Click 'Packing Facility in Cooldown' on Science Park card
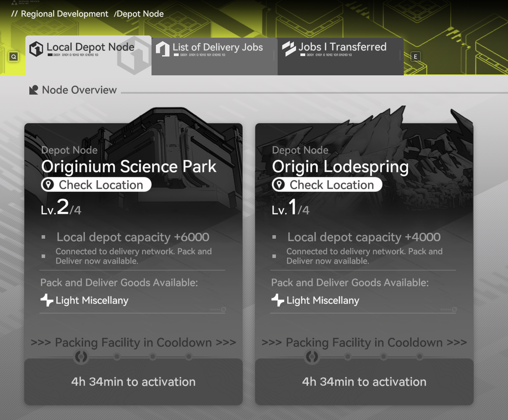508x420 pixels. click(133, 342)
